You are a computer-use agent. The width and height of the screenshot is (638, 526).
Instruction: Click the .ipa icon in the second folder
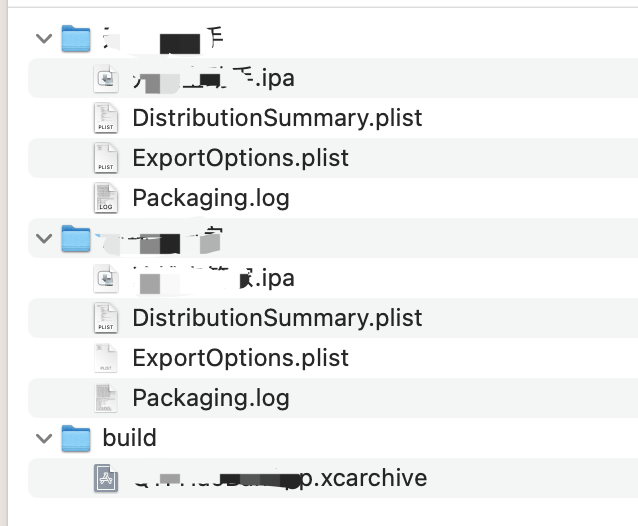[x=106, y=278]
